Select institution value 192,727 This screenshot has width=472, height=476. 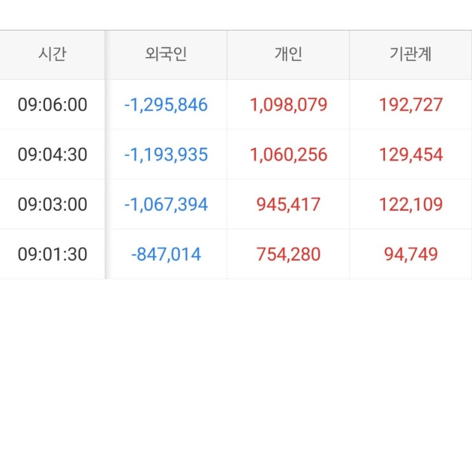410,105
